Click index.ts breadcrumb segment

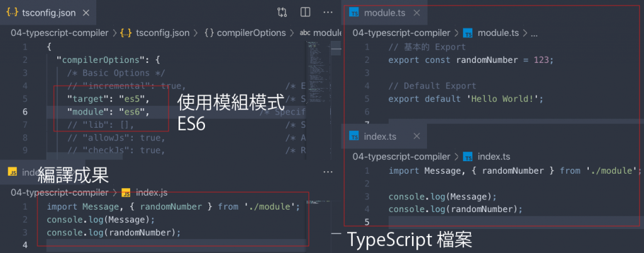(494, 157)
